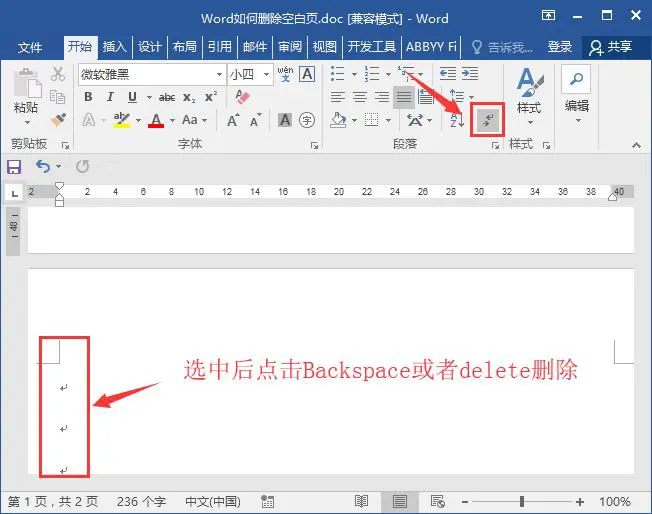Open the borders dropdown arrow
Viewport: 652px width, 514px height.
coord(388,121)
